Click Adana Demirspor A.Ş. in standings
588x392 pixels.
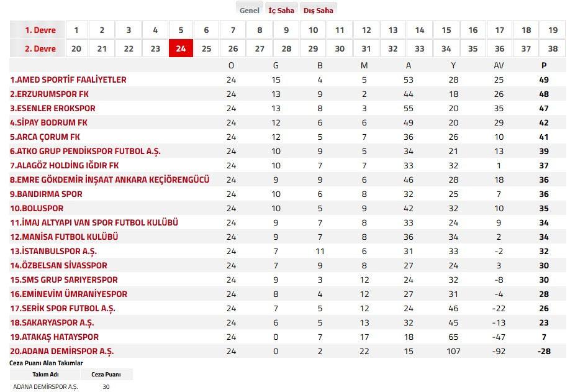[61, 351]
